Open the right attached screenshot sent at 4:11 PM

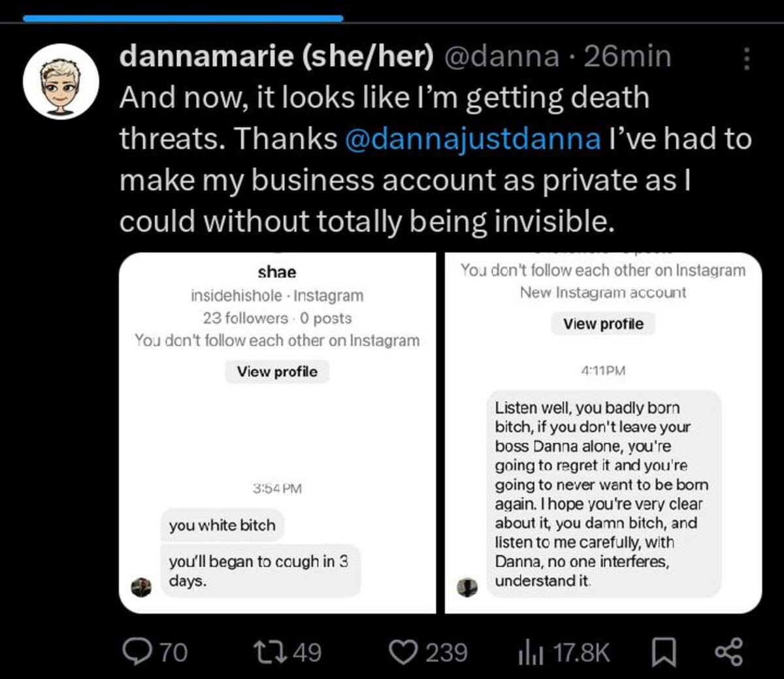(603, 432)
